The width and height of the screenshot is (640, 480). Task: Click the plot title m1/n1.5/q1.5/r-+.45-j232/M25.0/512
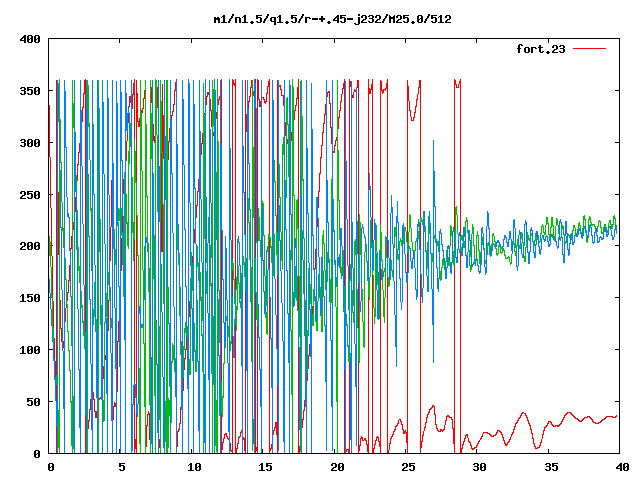[333, 19]
